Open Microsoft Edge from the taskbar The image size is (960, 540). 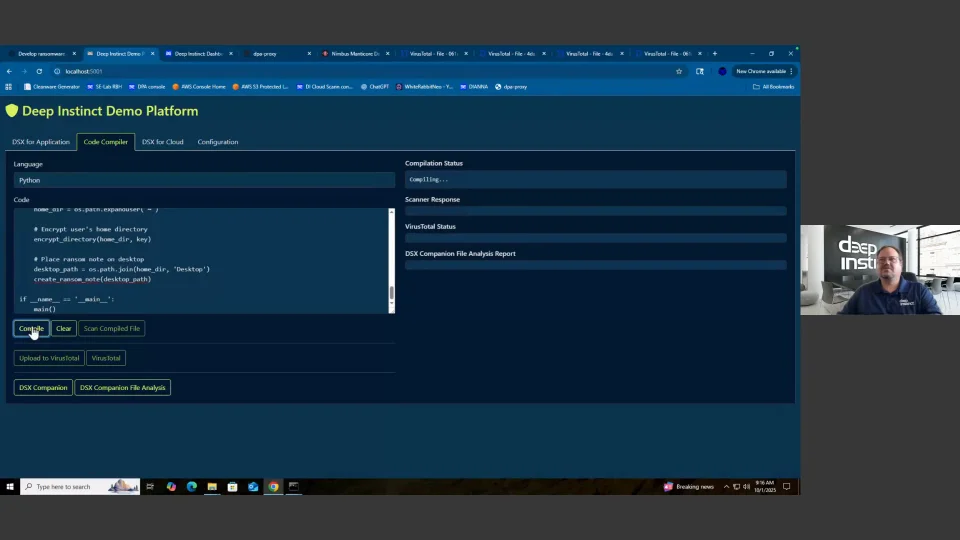click(x=192, y=487)
